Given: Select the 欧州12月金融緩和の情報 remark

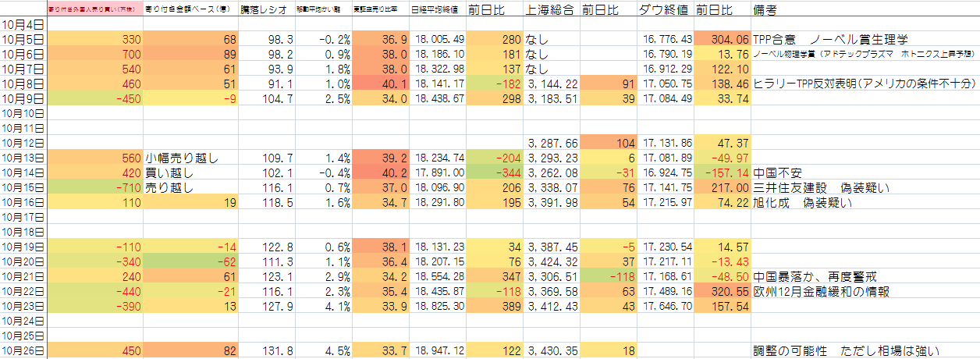Looking at the screenshot, I should [821, 291].
